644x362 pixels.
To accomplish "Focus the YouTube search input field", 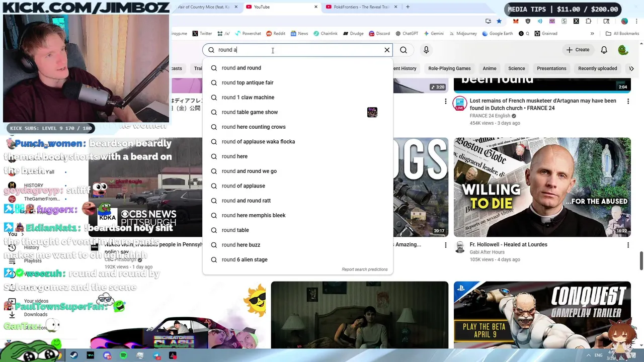I will (x=297, y=50).
